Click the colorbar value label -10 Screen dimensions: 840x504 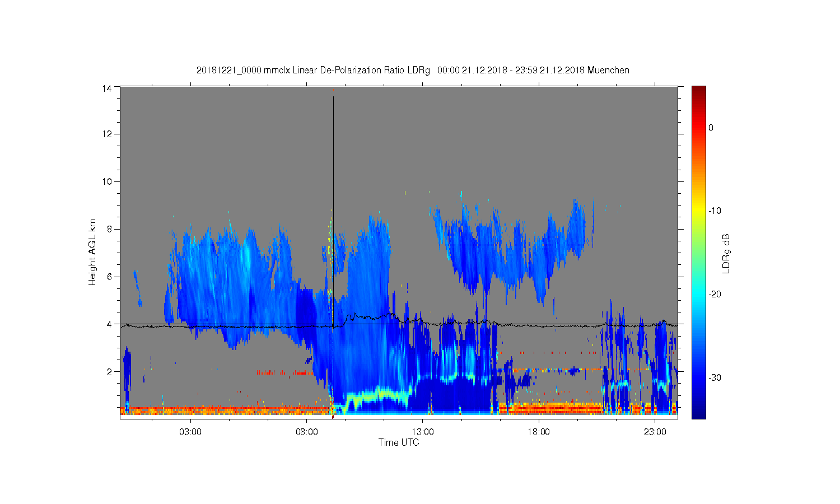coord(715,211)
